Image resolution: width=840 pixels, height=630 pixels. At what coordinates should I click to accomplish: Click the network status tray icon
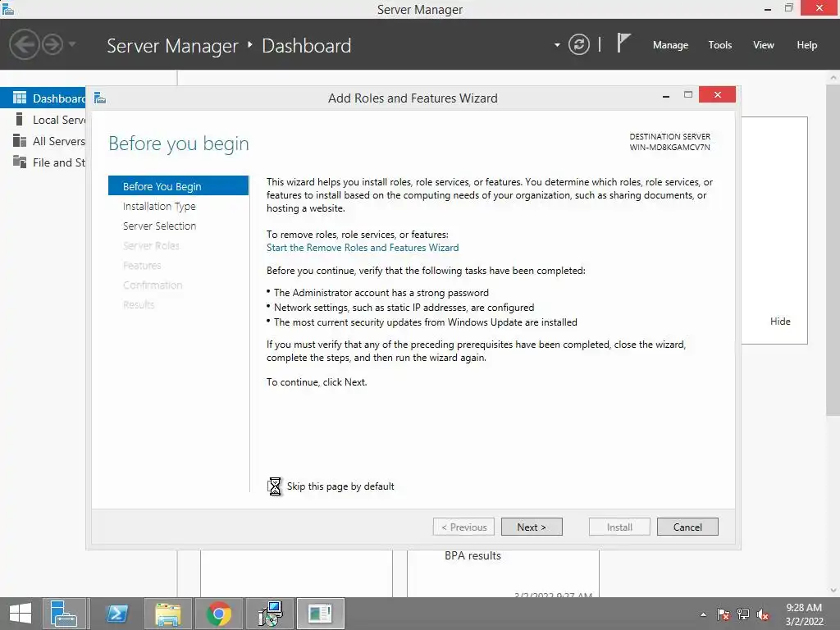tap(743, 614)
